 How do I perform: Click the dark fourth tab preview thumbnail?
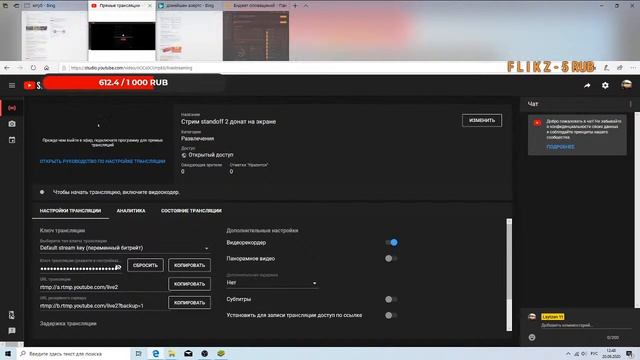(x=256, y=36)
